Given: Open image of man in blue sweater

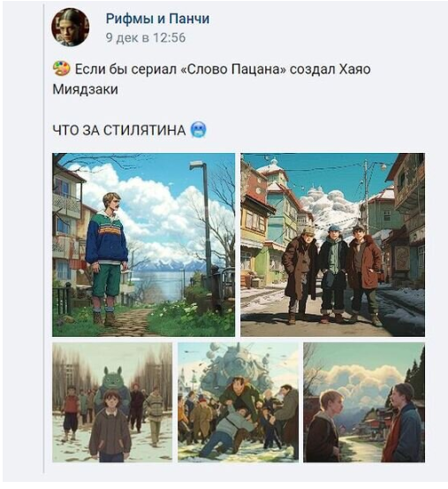Looking at the screenshot, I should point(144,245).
